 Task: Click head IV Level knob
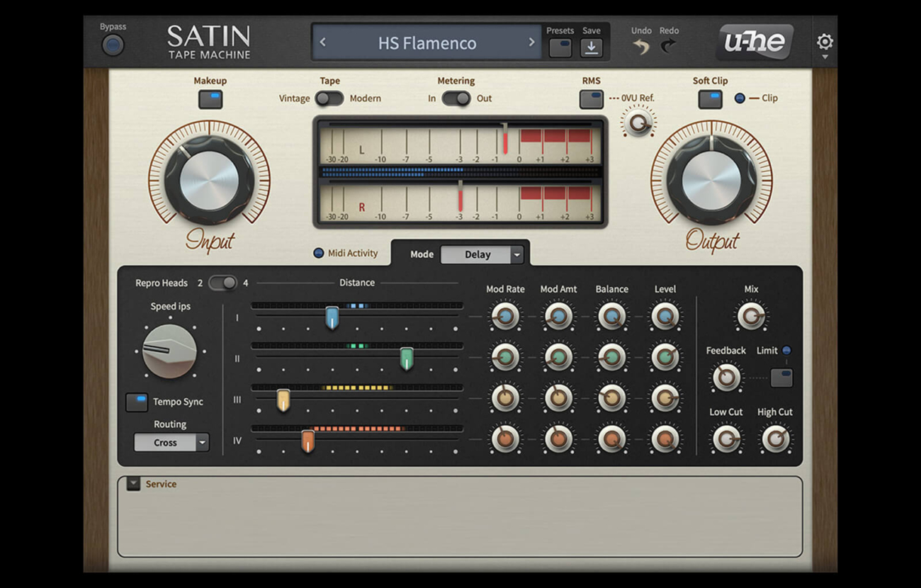pos(665,440)
